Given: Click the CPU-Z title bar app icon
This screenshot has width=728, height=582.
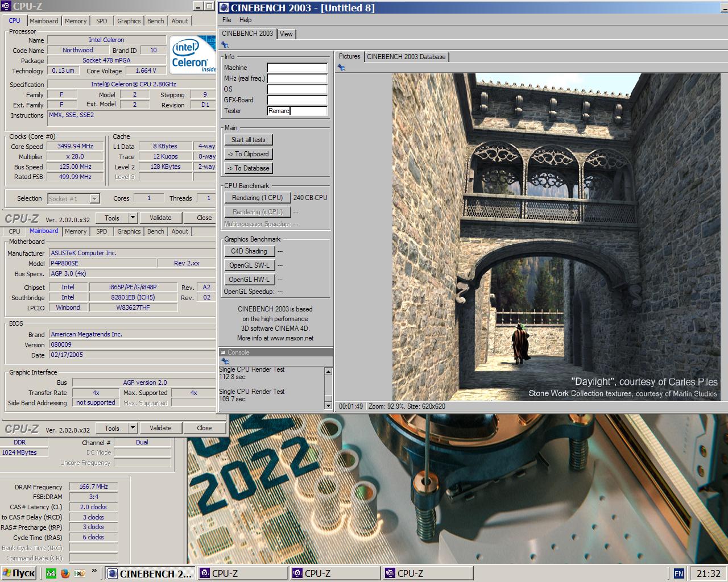Looking at the screenshot, I should 6,6.
